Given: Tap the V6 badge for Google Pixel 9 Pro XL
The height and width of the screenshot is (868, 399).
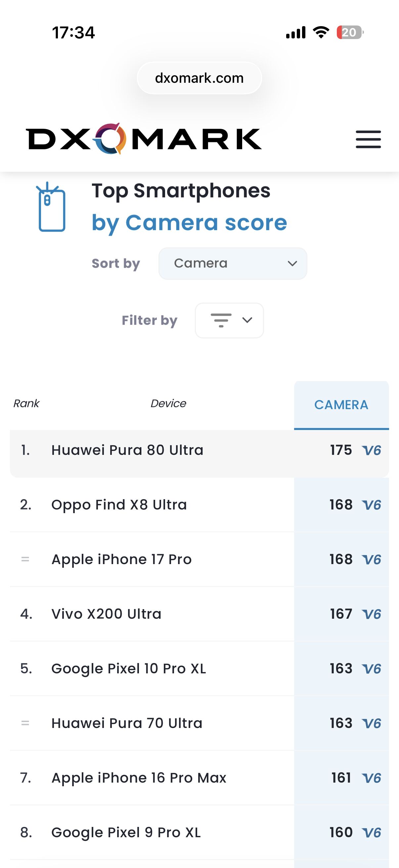Looking at the screenshot, I should tap(372, 833).
